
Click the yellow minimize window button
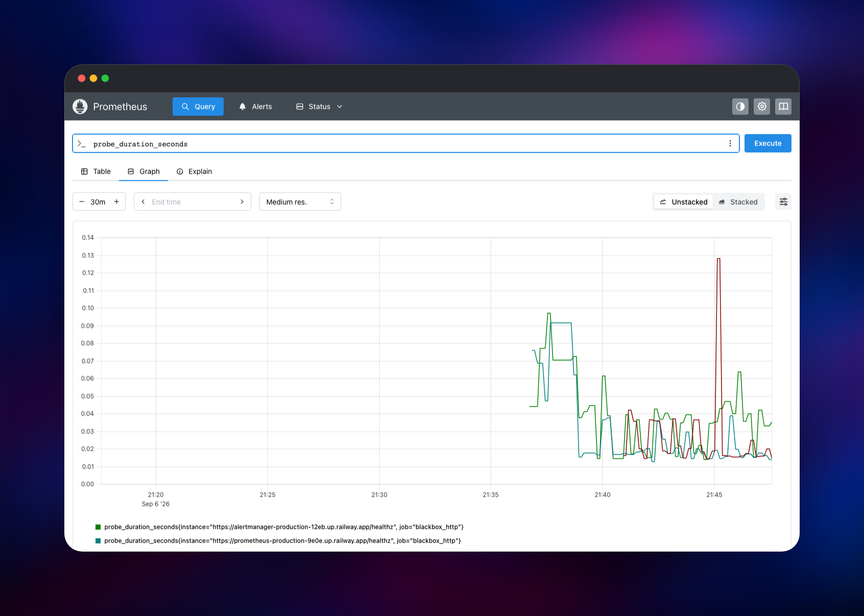point(93,78)
